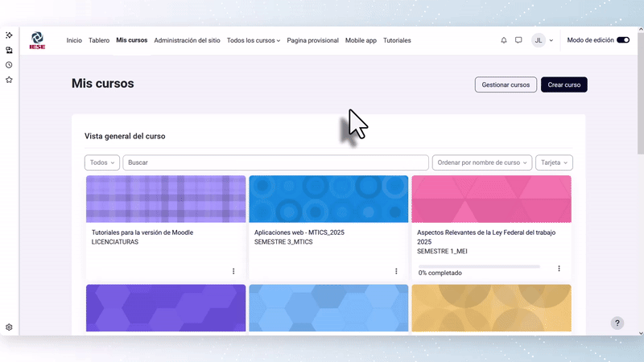Expand the Todos filter dropdown

(102, 162)
